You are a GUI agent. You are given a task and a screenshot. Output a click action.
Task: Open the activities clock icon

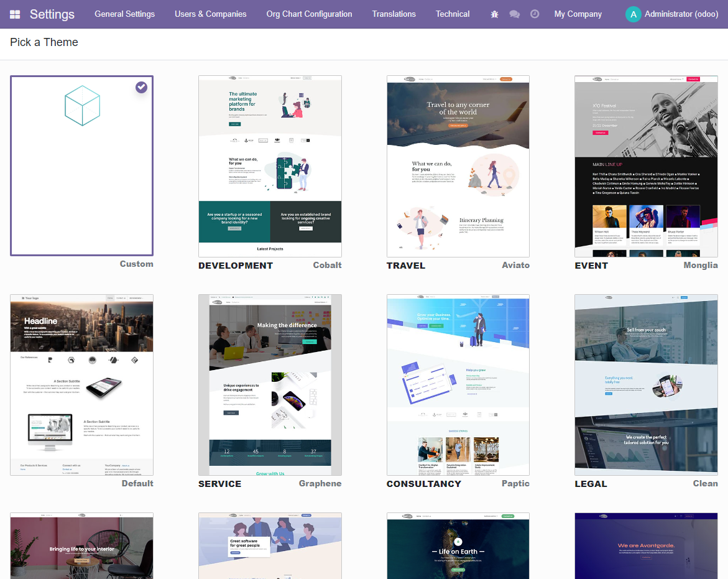coord(535,14)
